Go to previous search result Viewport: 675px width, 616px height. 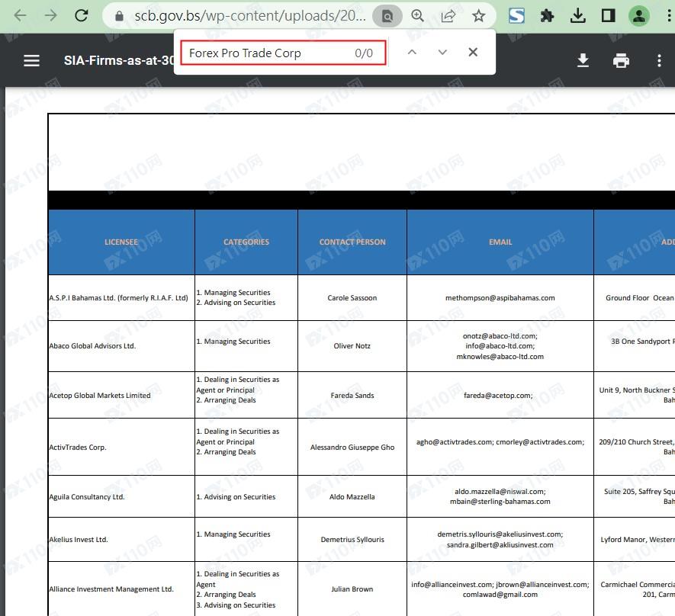[412, 53]
